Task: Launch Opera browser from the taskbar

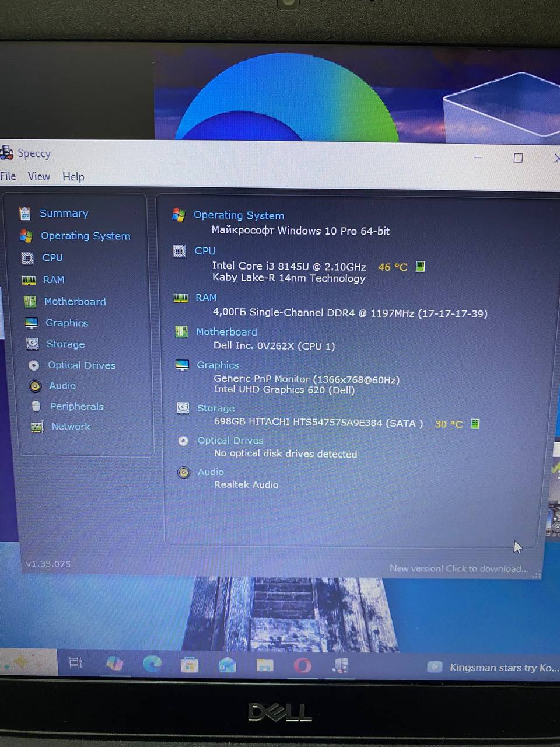Action: click(x=302, y=665)
